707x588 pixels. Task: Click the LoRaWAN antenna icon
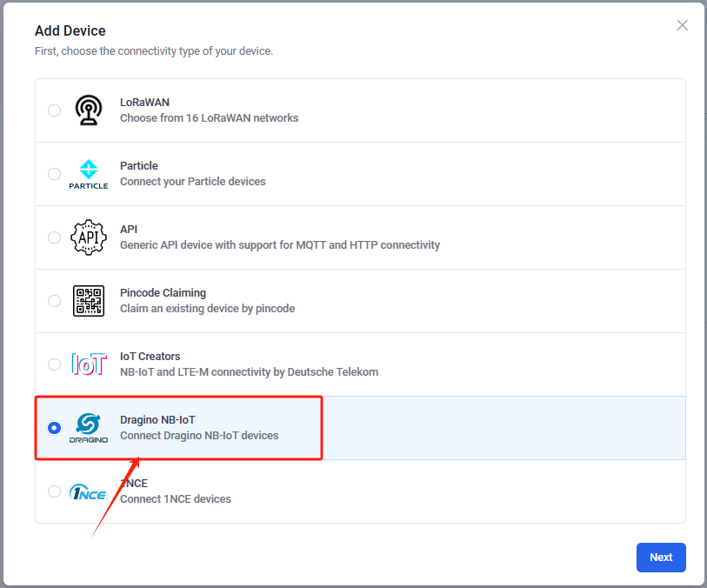(89, 110)
